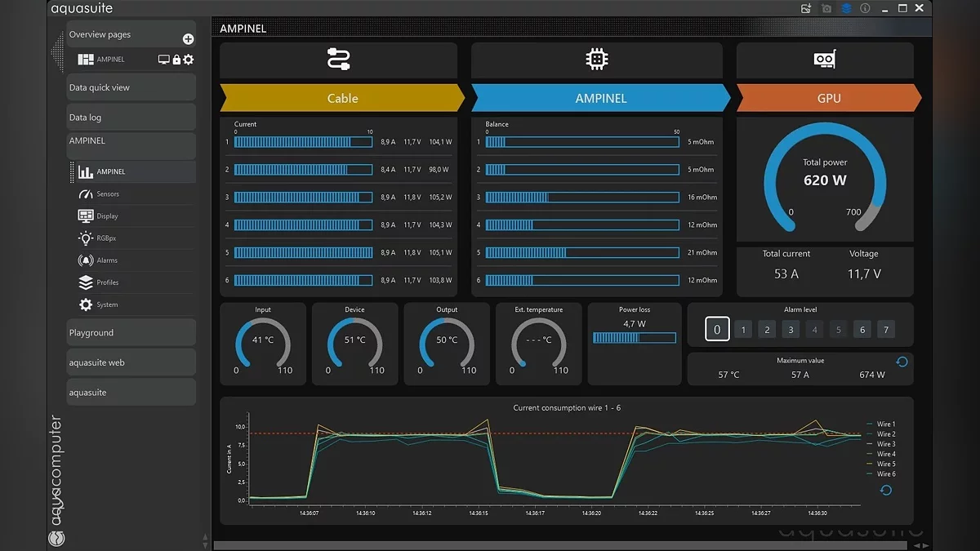Toggle Wire 6 in chart legend
This screenshot has width=980, height=551.
coord(880,473)
